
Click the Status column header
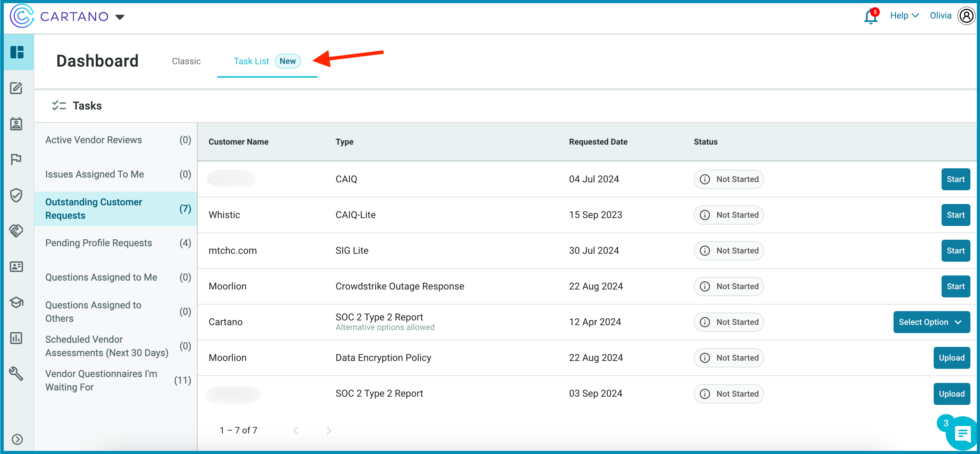point(705,142)
